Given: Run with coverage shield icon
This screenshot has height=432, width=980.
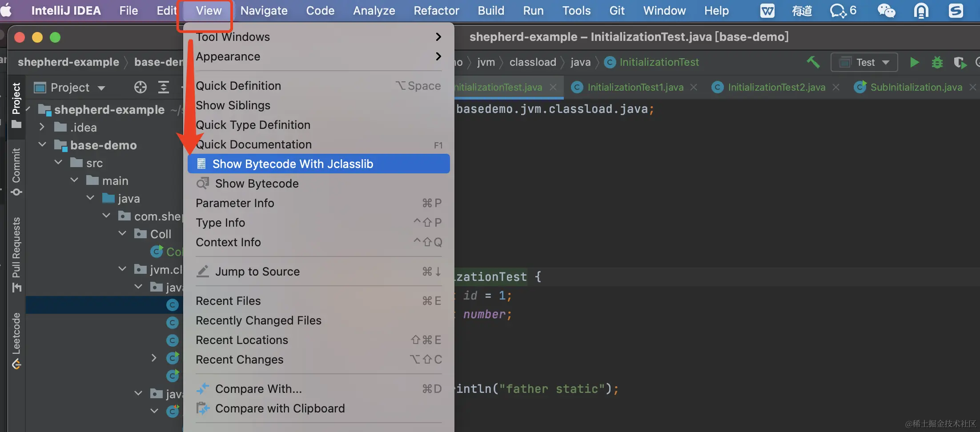Looking at the screenshot, I should coord(960,62).
